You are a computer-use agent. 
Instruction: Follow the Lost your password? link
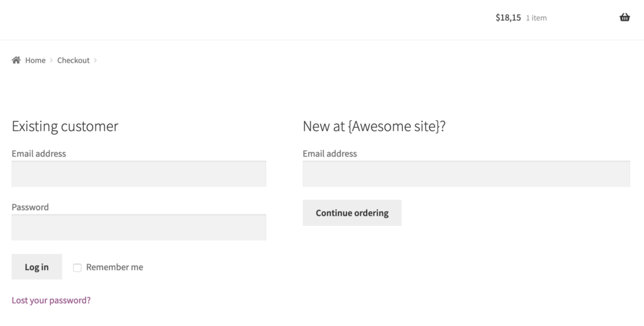tap(51, 300)
